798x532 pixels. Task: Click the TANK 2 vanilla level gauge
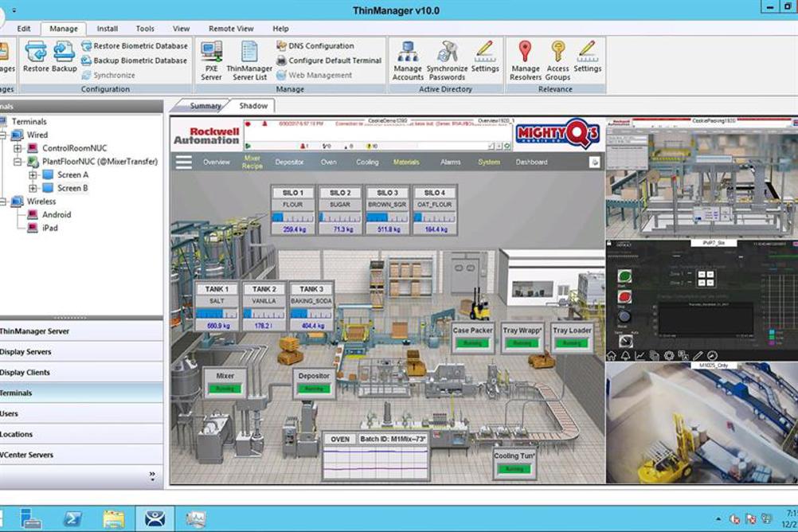click(264, 314)
